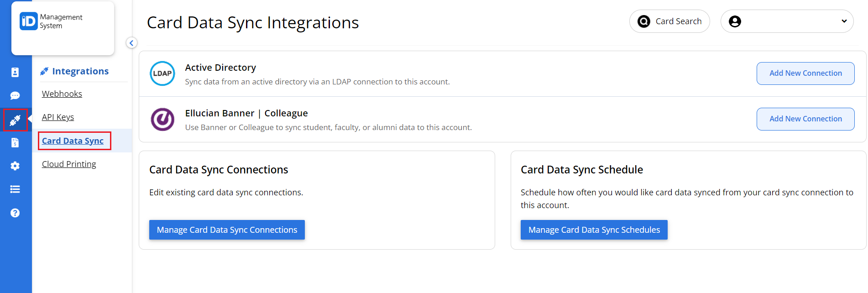
Task: Open the settings gear sidebar icon
Action: [x=15, y=166]
